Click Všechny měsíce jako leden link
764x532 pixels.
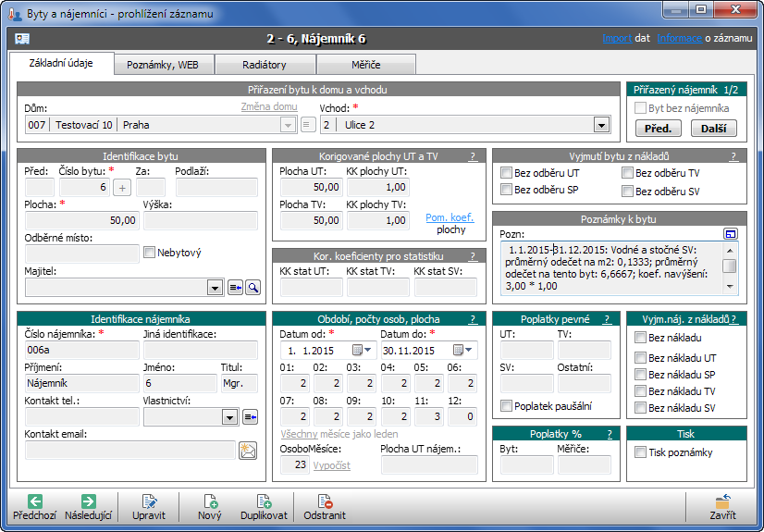point(339,434)
